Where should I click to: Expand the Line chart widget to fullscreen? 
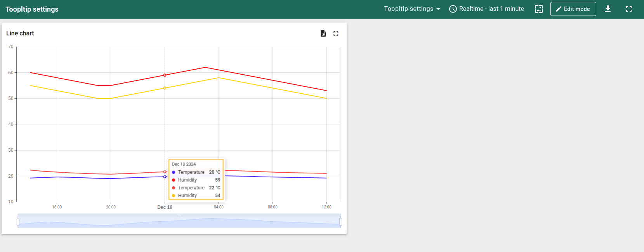(336, 33)
